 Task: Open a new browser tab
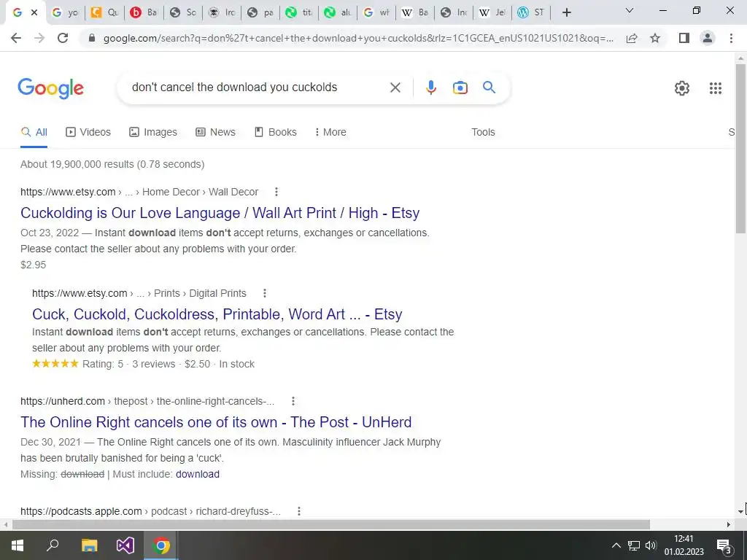[566, 12]
